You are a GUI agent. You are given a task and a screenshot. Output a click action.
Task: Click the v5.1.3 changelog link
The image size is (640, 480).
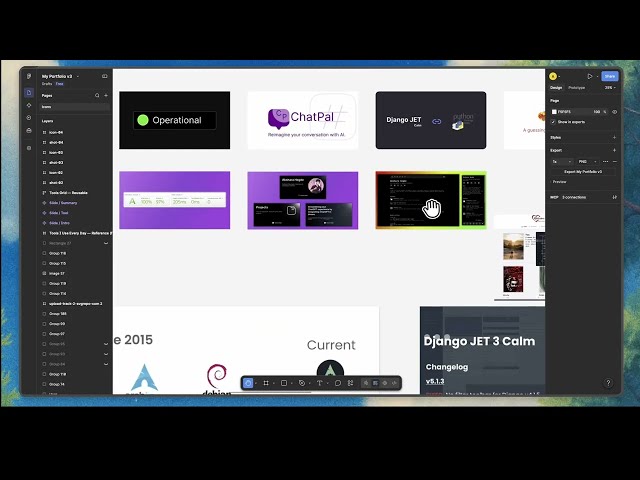pyautogui.click(x=435, y=381)
